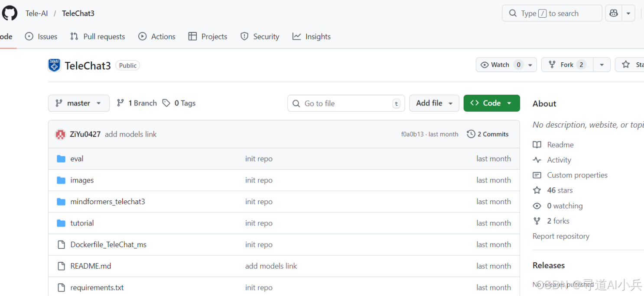
Task: Open the tutorial folder
Action: point(82,223)
